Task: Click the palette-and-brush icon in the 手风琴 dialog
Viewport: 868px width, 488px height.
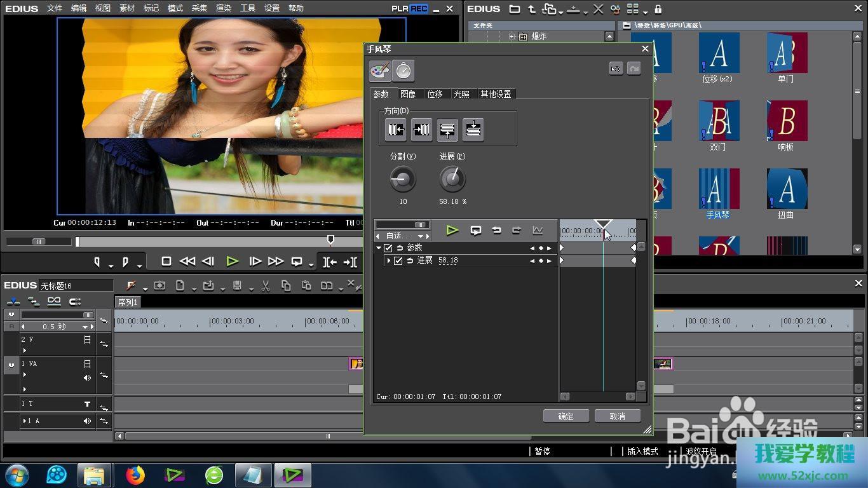Action: point(380,71)
